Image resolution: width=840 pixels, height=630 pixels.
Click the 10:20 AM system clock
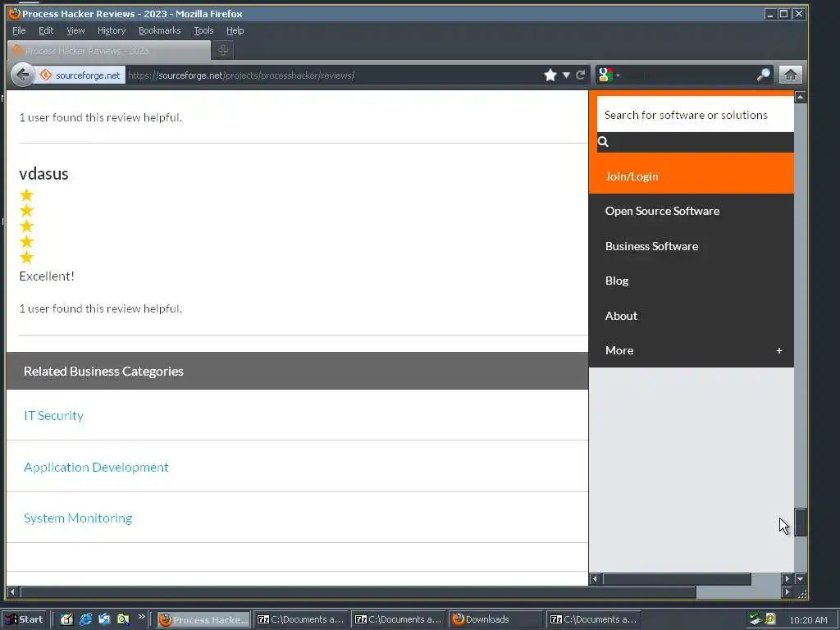coord(808,620)
